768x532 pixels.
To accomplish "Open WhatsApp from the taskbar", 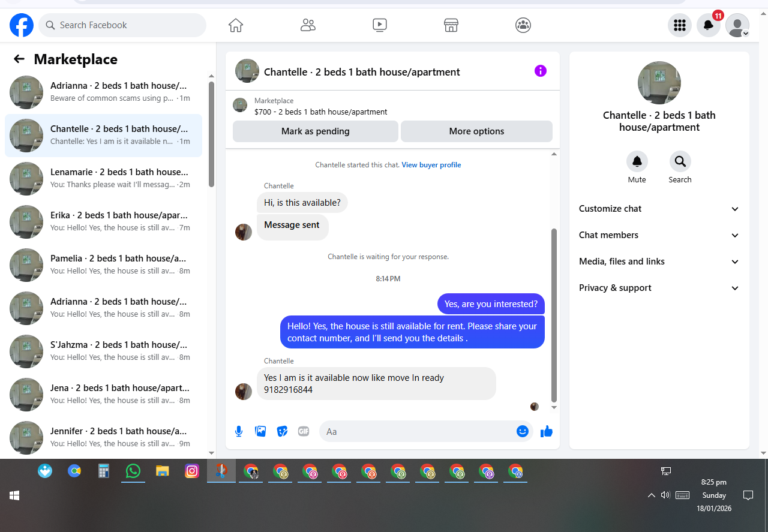I will pos(133,471).
